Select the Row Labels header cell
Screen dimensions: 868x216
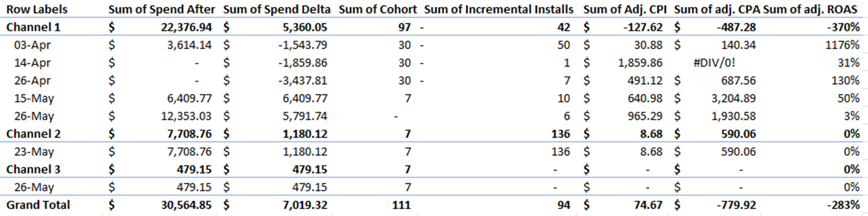(x=36, y=10)
